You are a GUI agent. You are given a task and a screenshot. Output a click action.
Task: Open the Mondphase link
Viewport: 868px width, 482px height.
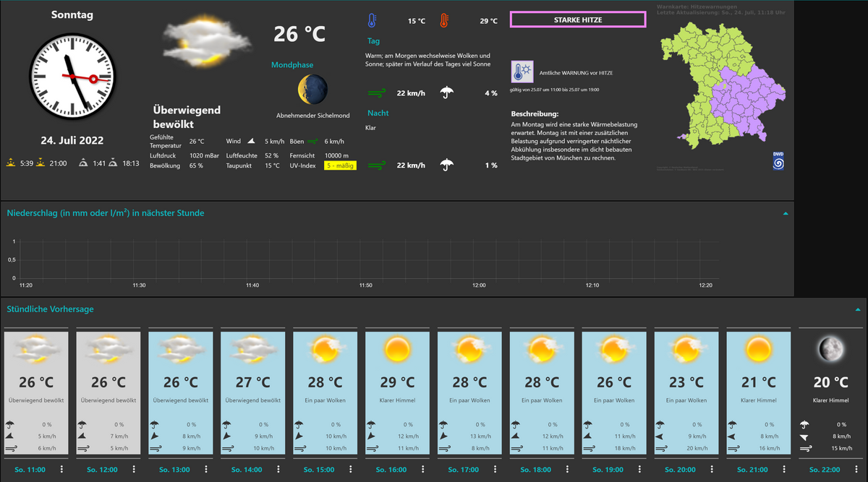coord(292,64)
